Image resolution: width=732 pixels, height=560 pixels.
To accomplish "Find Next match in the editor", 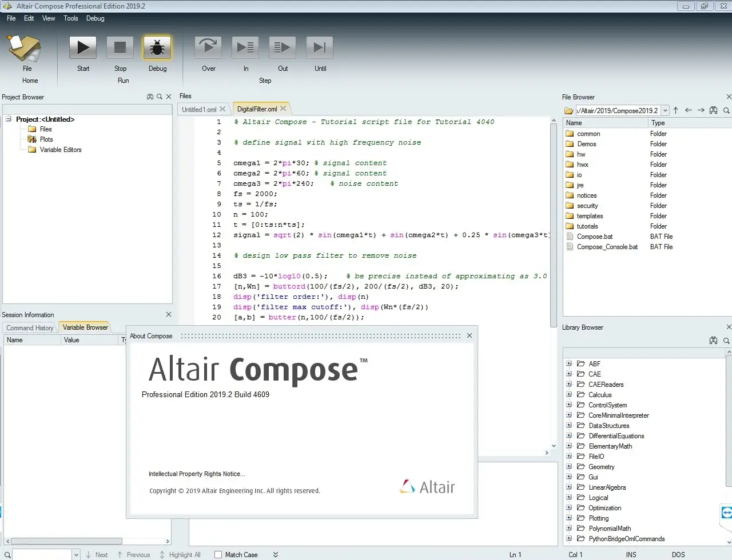I will point(97,555).
